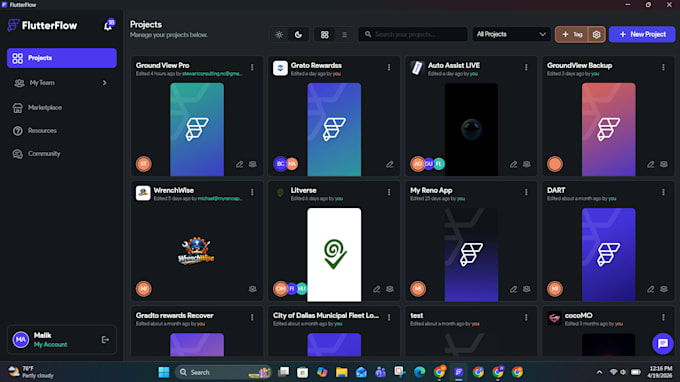Open cocoMO options menu
The width and height of the screenshot is (680, 382).
(663, 317)
